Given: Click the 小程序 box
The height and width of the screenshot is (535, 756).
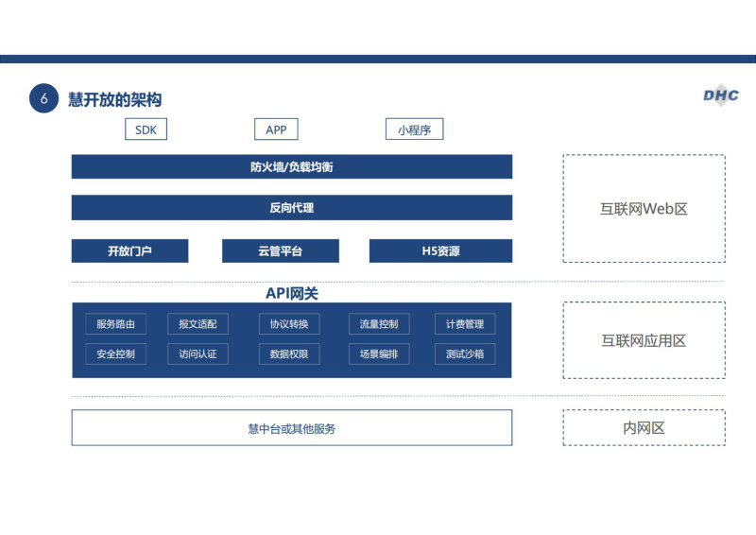Looking at the screenshot, I should 414,129.
